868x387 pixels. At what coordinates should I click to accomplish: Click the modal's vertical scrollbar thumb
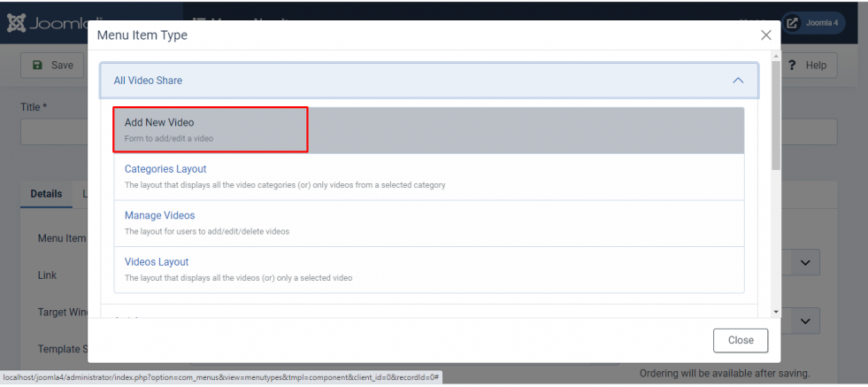776,115
